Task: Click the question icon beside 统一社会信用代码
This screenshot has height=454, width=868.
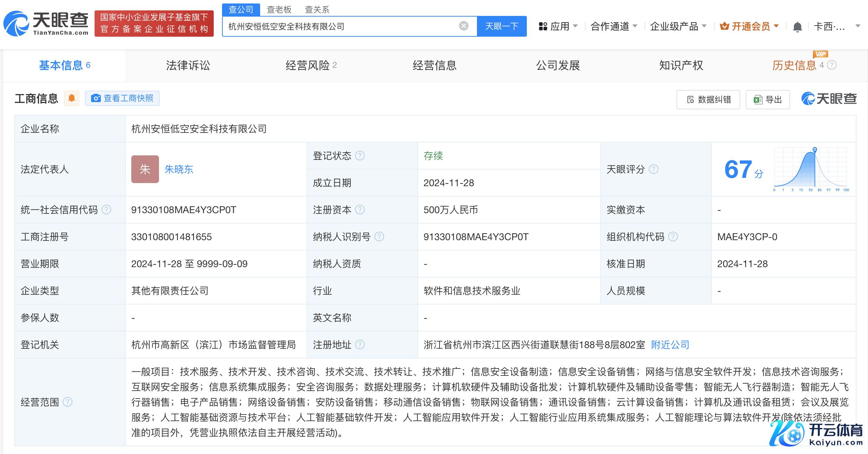Action: 107,210
